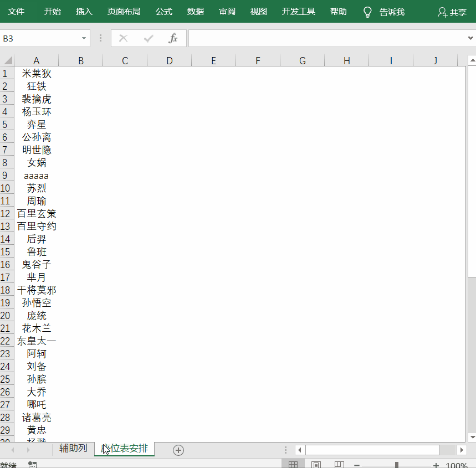Click the horizontal scrollbar thumb
This screenshot has width=476, height=468.
click(372, 450)
